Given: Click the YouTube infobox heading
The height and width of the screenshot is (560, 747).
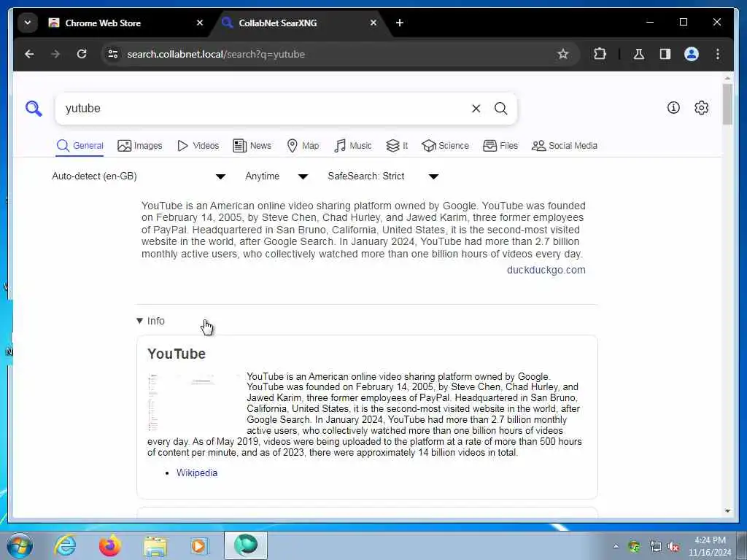Looking at the screenshot, I should click(x=177, y=354).
